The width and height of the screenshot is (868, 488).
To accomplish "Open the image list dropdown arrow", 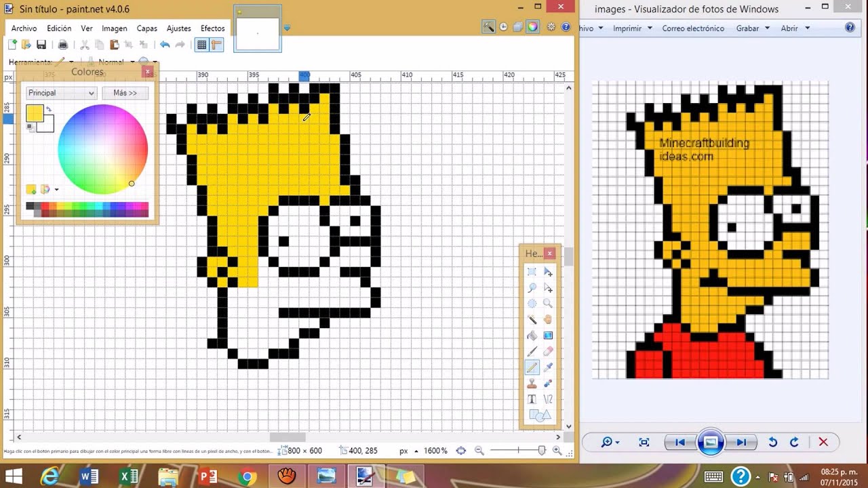I will click(x=288, y=28).
